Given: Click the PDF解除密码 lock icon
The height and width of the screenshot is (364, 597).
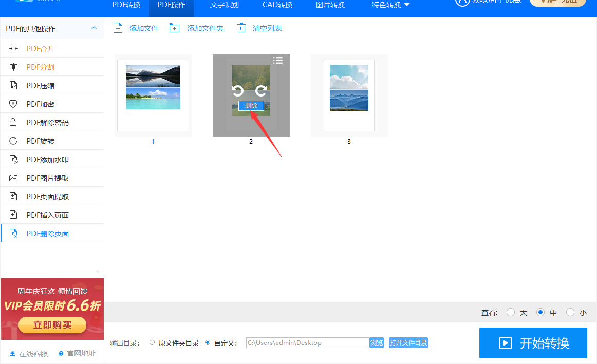Looking at the screenshot, I should click(x=13, y=122).
